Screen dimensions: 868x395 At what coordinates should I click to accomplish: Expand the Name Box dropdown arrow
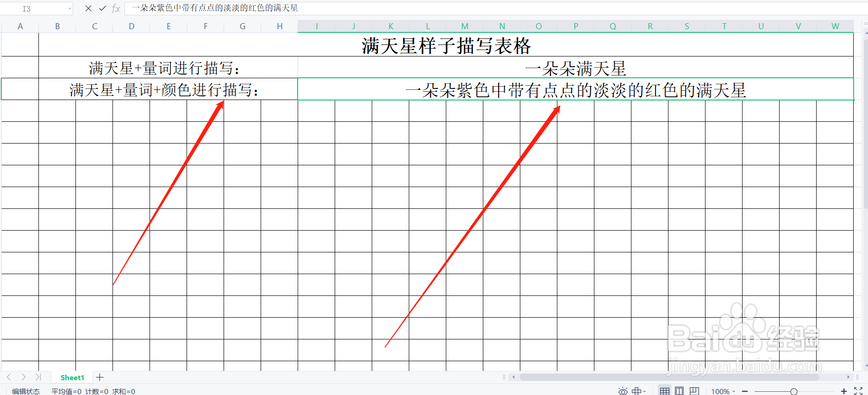70,9
